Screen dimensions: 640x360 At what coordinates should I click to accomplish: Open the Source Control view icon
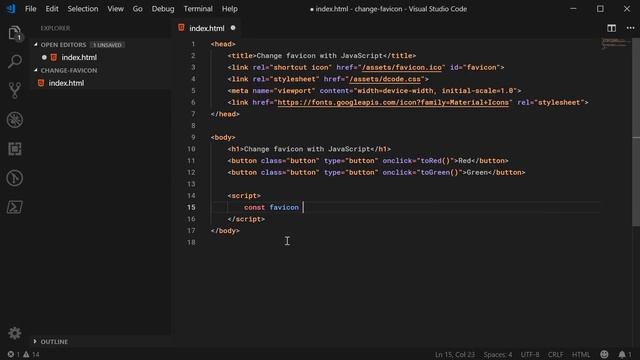pos(15,91)
